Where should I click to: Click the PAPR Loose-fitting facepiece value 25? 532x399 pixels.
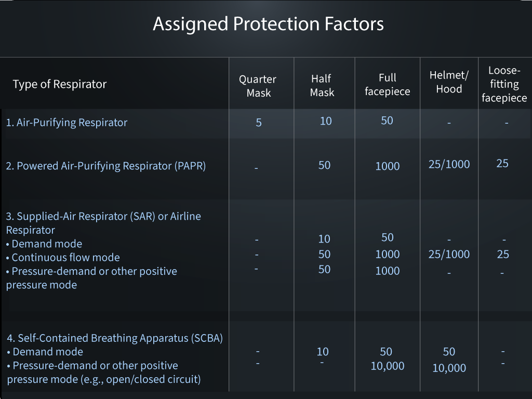point(502,164)
